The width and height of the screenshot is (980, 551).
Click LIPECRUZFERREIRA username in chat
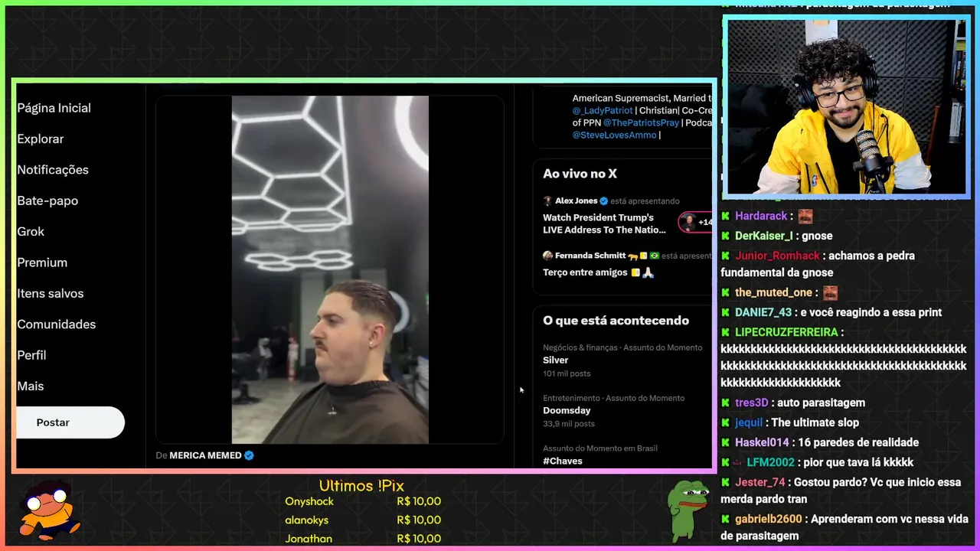click(x=786, y=332)
